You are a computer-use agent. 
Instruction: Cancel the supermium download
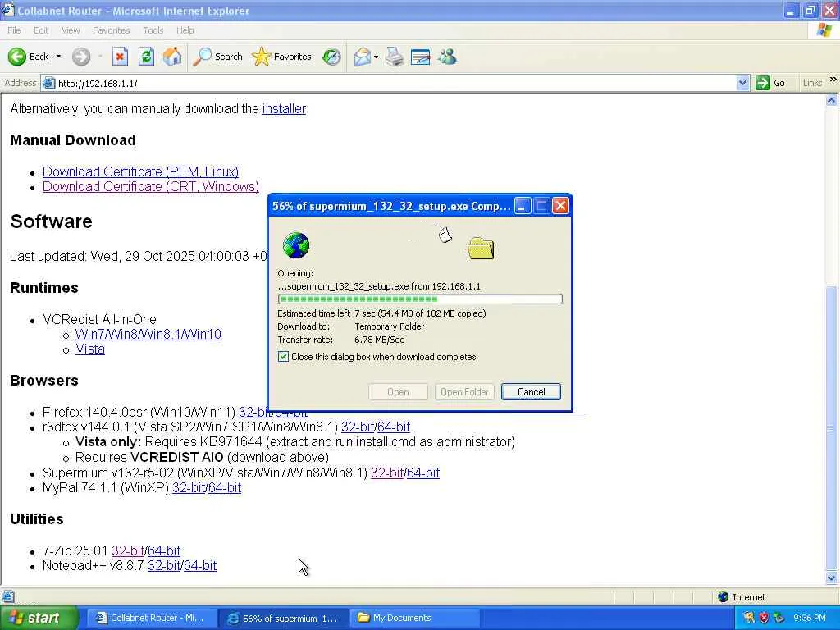[531, 391]
